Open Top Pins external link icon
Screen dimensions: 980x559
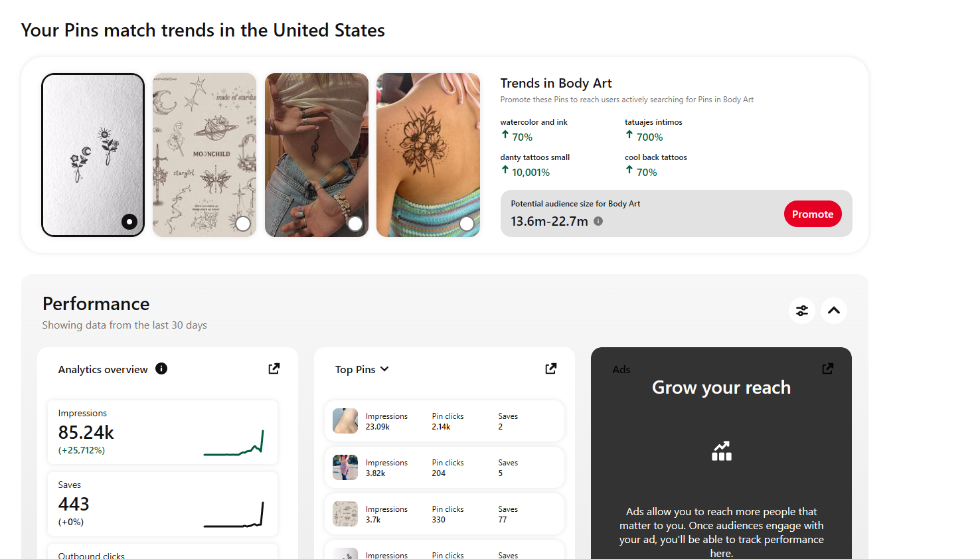click(551, 368)
